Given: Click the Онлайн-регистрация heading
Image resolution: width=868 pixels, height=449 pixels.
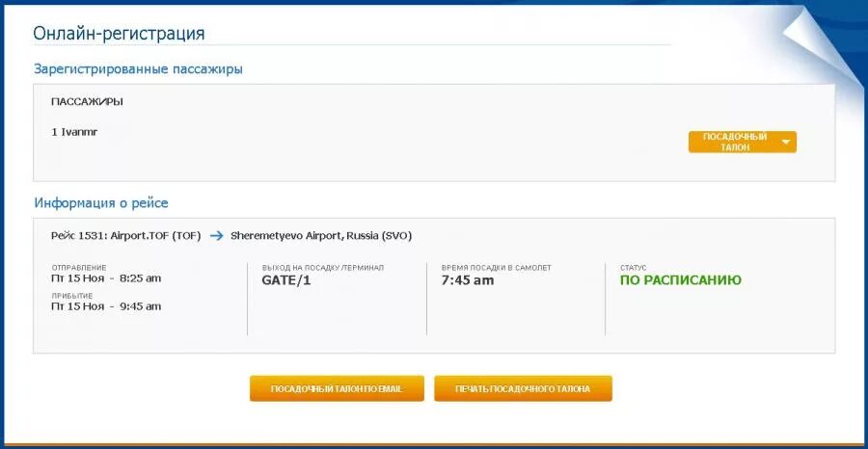Looking at the screenshot, I should coord(119,33).
